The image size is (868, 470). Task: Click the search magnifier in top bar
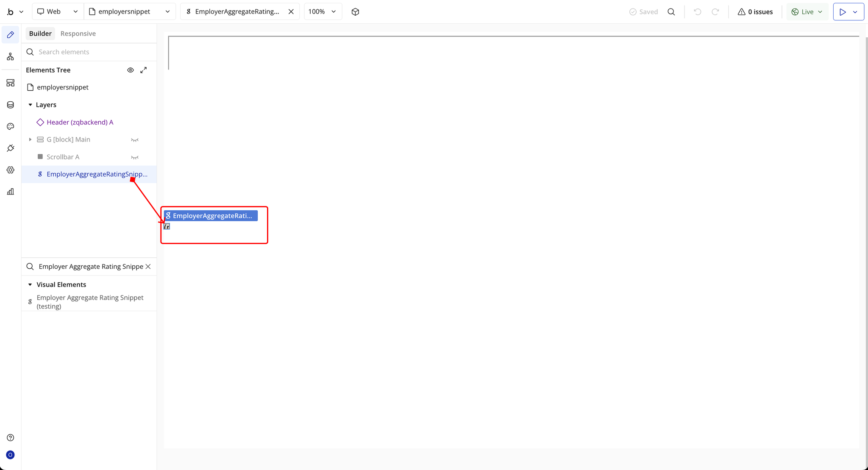tap(671, 12)
